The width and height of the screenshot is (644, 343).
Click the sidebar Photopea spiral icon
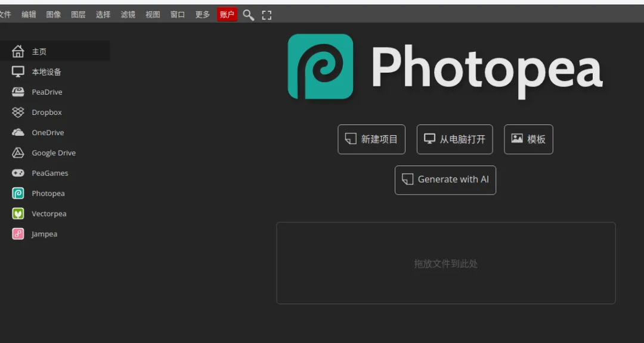tap(18, 194)
